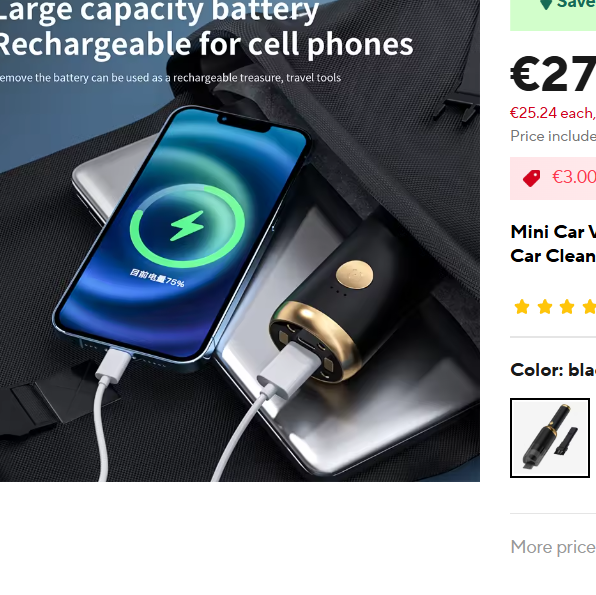
Task: Open the large capacity battery product photo
Action: point(240,241)
